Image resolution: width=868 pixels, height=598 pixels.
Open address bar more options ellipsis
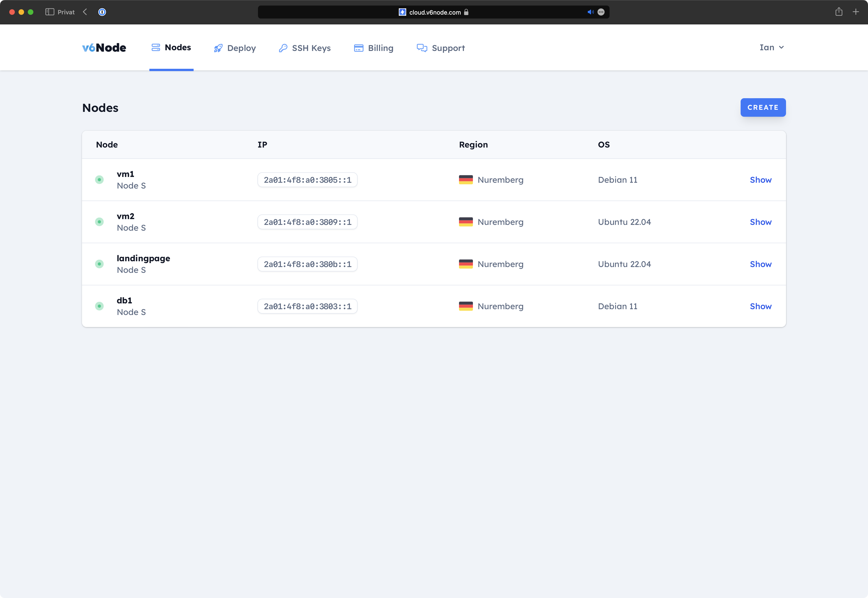[x=601, y=12]
